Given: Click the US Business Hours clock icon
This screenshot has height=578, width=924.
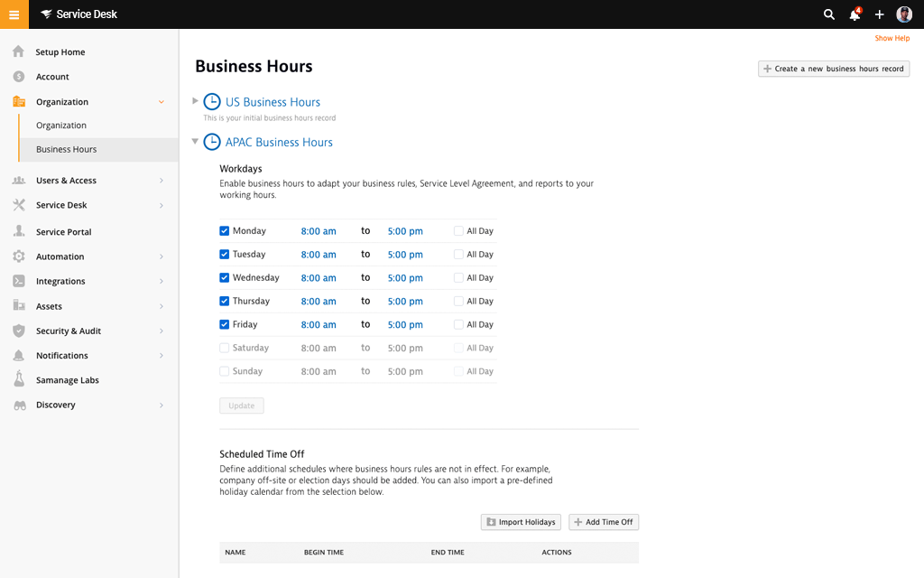Looking at the screenshot, I should tap(212, 101).
